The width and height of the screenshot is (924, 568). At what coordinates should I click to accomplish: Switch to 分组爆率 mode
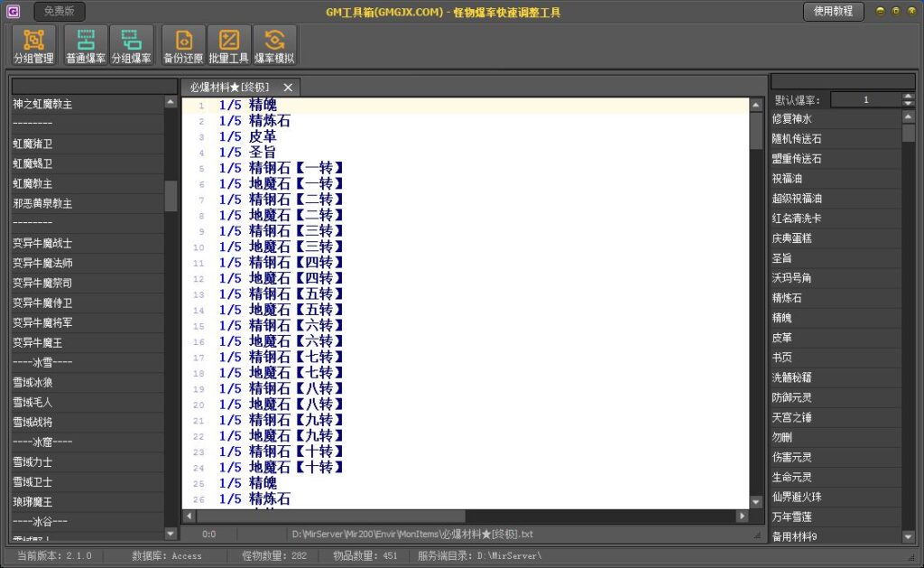coord(134,45)
